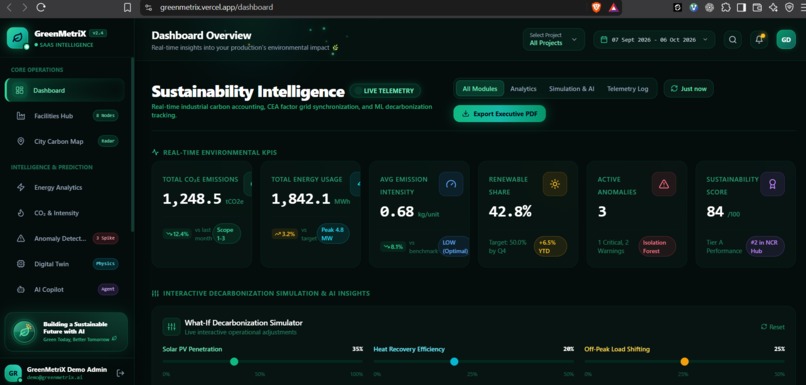Click the Isolation Forest tag
The image size is (806, 385).
coord(657,247)
